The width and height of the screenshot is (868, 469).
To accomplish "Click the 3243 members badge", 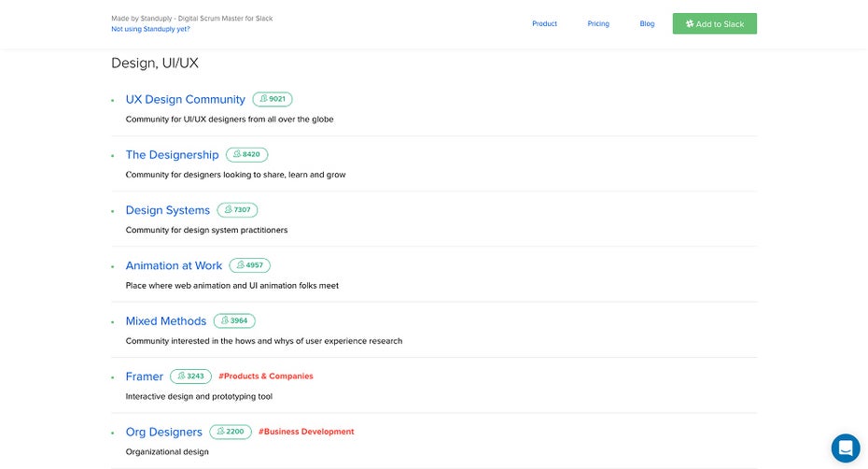I will tap(191, 377).
